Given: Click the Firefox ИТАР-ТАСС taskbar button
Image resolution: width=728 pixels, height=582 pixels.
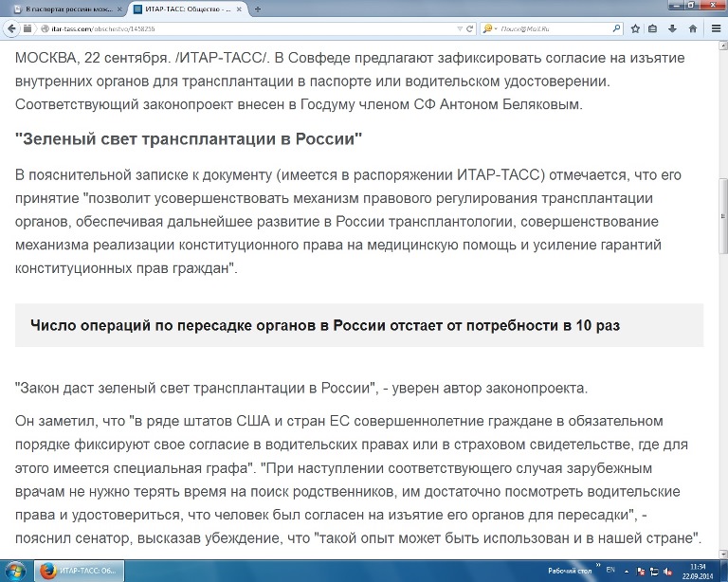Looking at the screenshot, I should coord(78,571).
